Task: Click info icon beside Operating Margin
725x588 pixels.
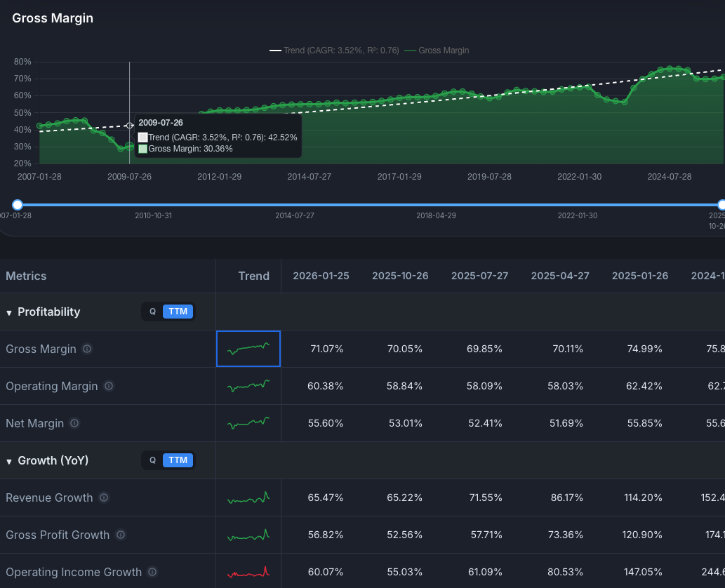Action: click(109, 386)
